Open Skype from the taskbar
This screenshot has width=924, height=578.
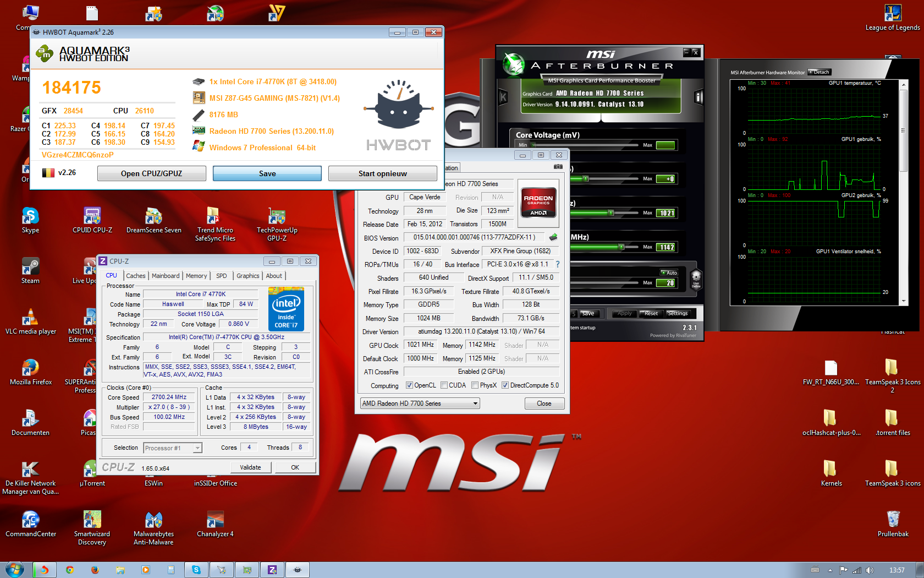pyautogui.click(x=196, y=570)
